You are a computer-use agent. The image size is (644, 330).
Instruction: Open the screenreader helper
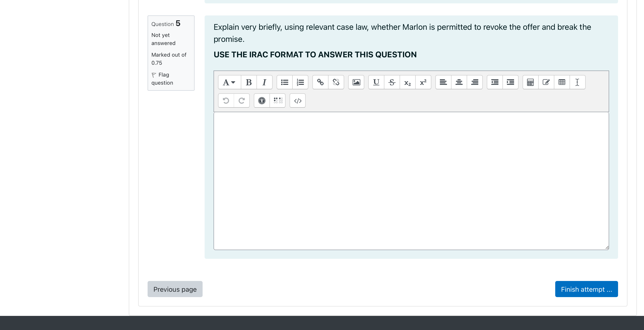pos(277,100)
